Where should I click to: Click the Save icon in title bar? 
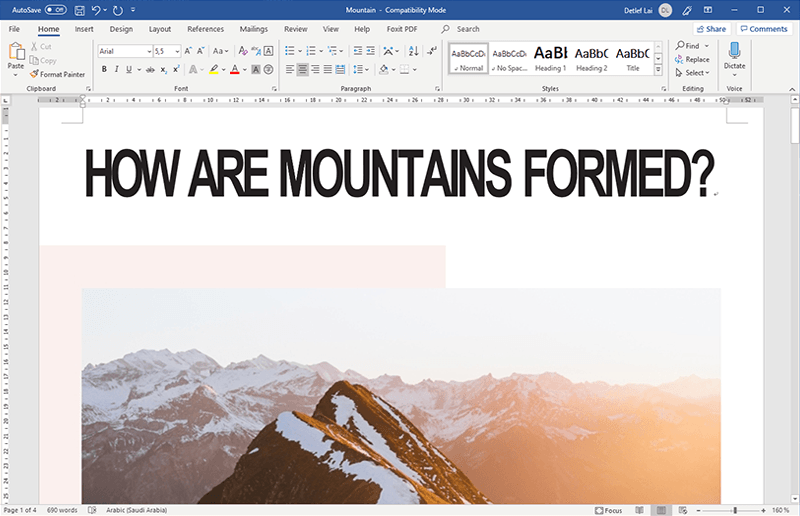click(78, 9)
